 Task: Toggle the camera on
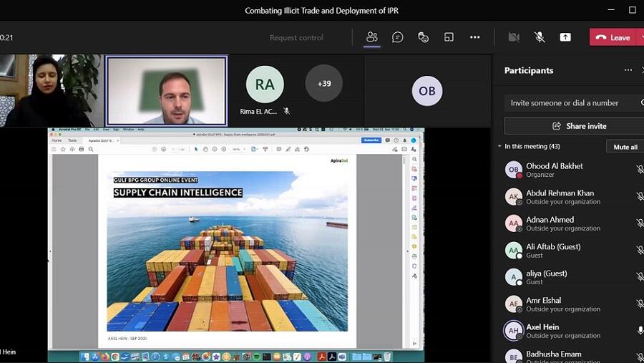514,37
